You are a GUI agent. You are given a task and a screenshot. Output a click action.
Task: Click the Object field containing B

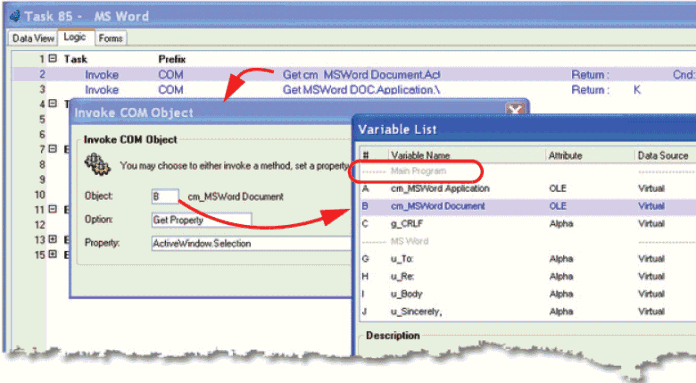(165, 196)
